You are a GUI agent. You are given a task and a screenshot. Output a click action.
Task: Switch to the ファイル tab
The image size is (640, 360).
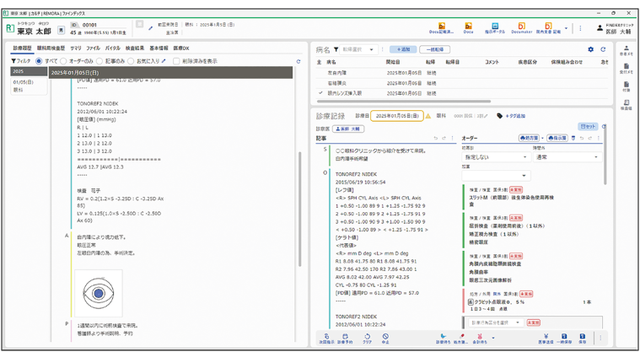coord(93,48)
